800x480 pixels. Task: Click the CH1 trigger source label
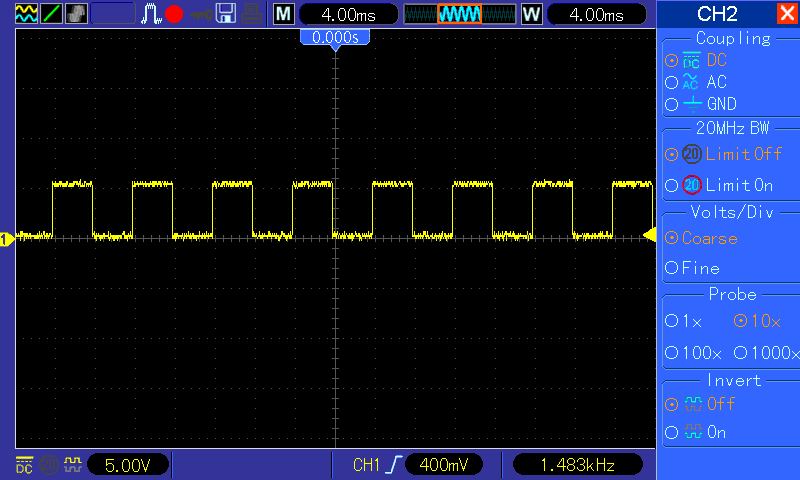tap(366, 465)
